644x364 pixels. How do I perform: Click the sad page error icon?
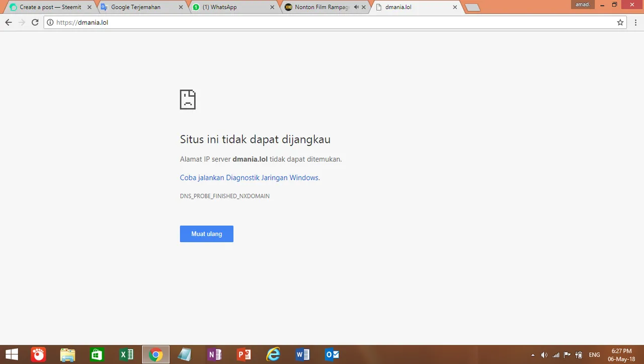pos(188,100)
